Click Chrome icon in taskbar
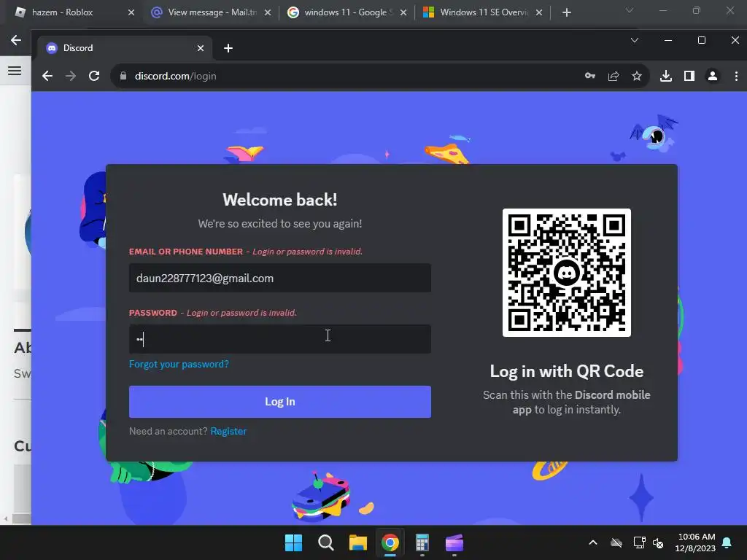The height and width of the screenshot is (560, 747). [390, 542]
